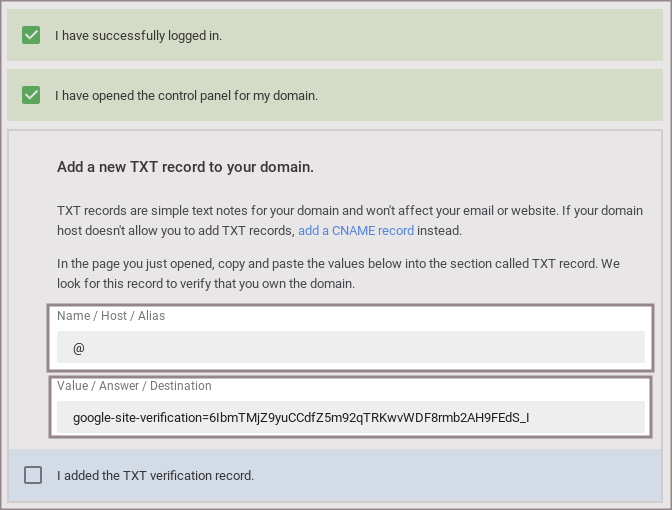Click the Value / Answer / Destination value field

pos(350,417)
